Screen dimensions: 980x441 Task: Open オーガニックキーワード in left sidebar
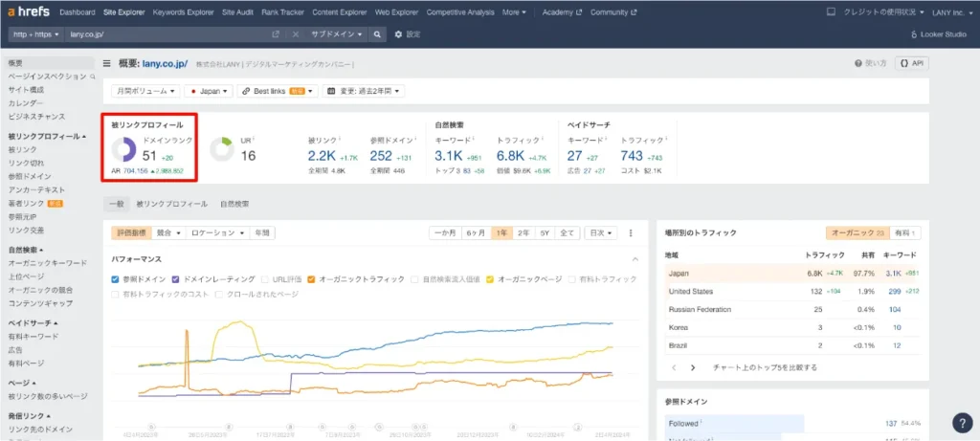[48, 263]
